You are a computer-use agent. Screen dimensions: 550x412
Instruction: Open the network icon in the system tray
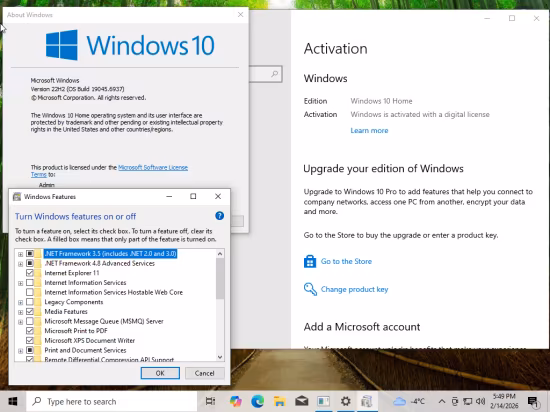pyautogui.click(x=468, y=401)
